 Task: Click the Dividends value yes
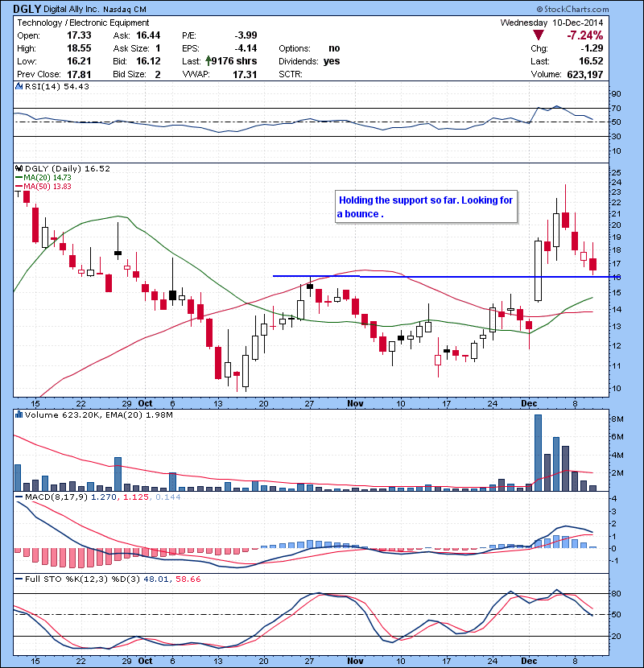(x=332, y=61)
